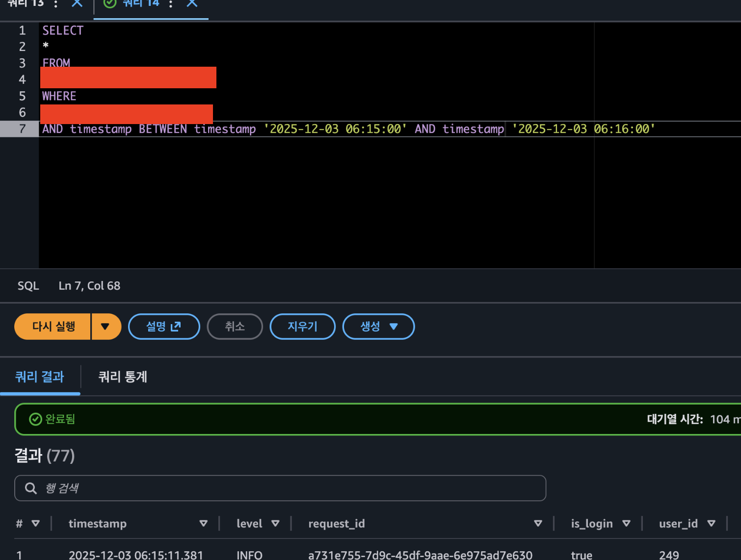This screenshot has width=741, height=560.
Task: Click the '2025-12-03 06:16:00' string literal
Action: point(583,129)
